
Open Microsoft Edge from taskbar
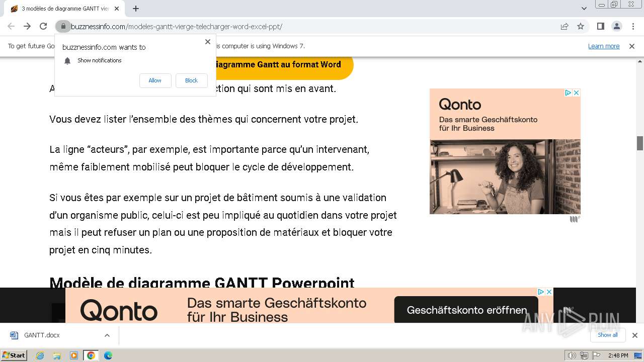[108, 355]
